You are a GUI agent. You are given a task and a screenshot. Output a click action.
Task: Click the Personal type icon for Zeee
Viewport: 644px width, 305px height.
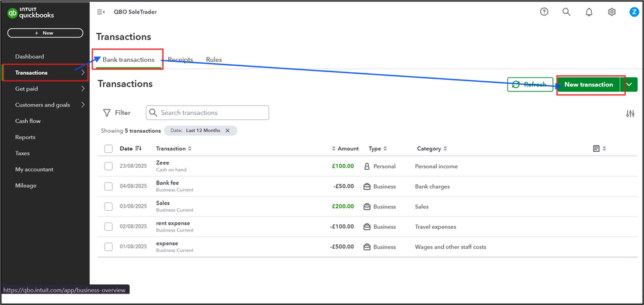click(x=367, y=166)
